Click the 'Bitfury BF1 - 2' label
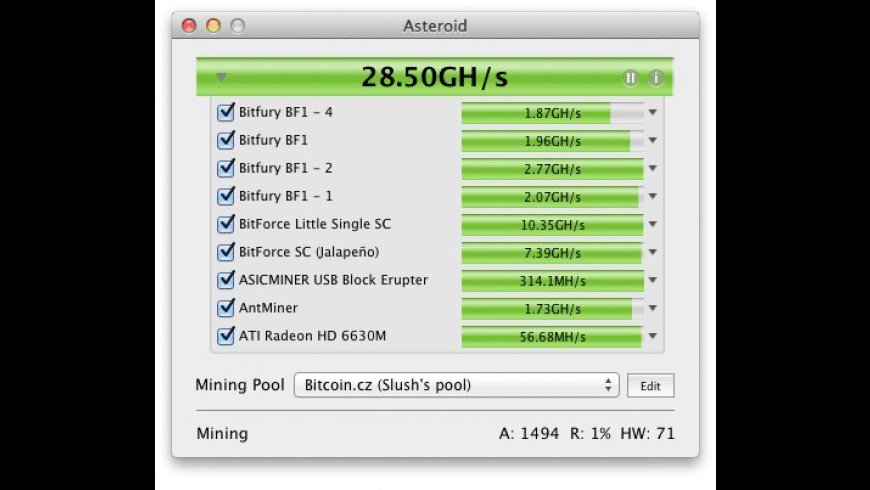The image size is (870, 490). point(286,168)
